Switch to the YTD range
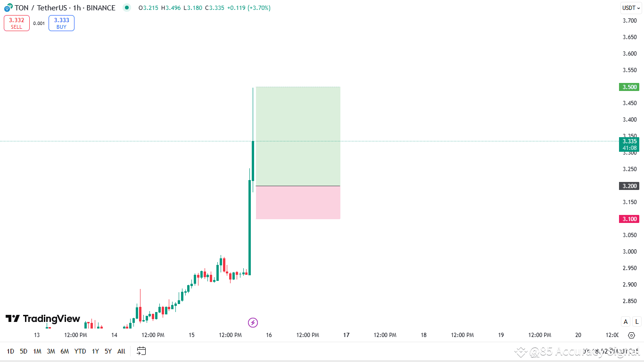 (80, 351)
